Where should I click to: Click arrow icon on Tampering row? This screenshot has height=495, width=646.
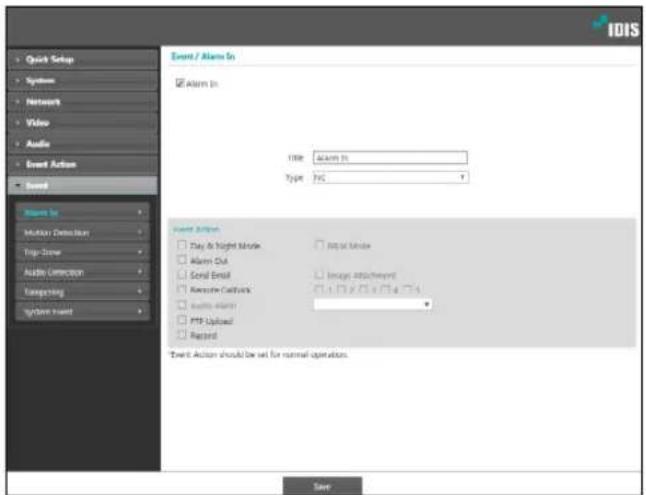140,292
